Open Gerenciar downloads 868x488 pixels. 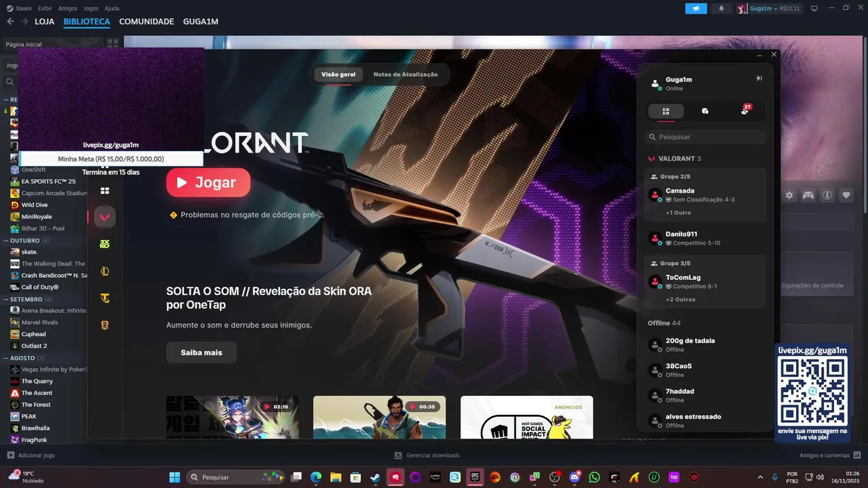point(427,455)
